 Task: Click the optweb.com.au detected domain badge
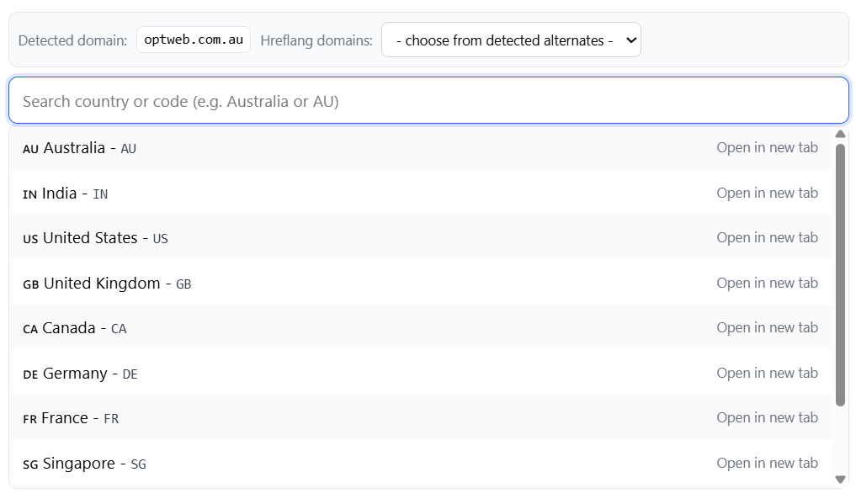[x=193, y=39]
